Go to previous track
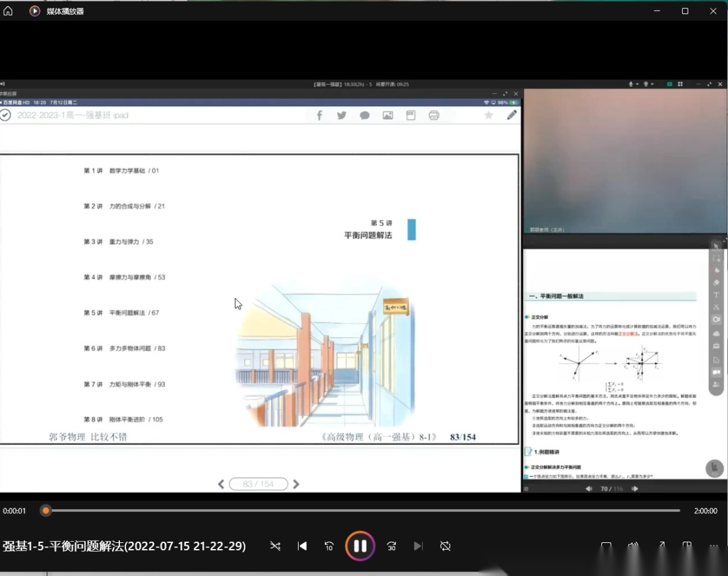 point(302,546)
